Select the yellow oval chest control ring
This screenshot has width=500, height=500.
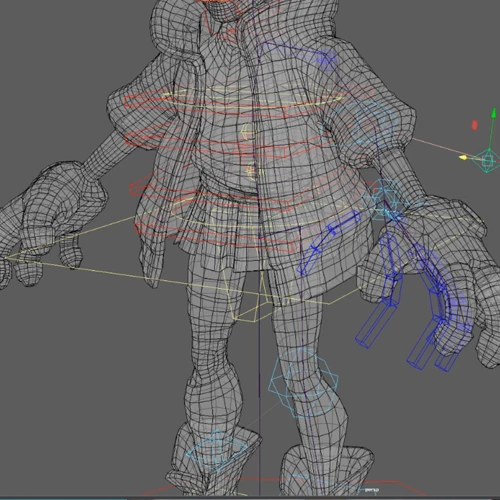click(x=252, y=96)
